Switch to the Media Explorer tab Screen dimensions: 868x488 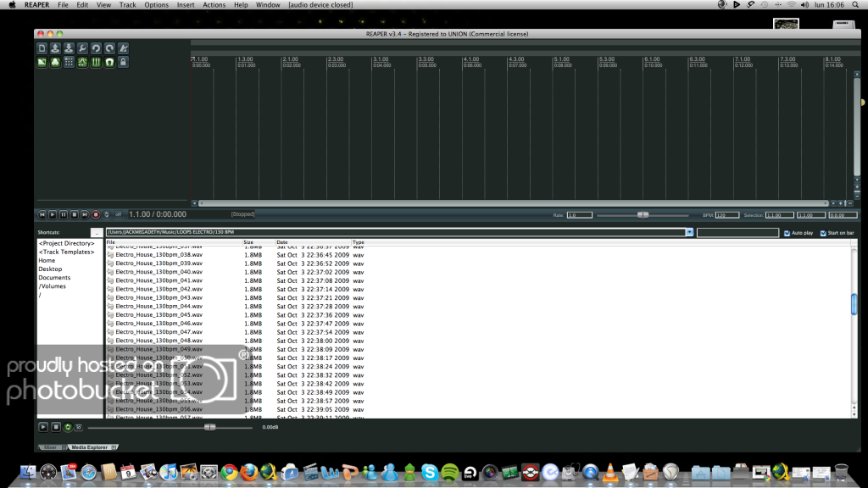[x=92, y=447]
